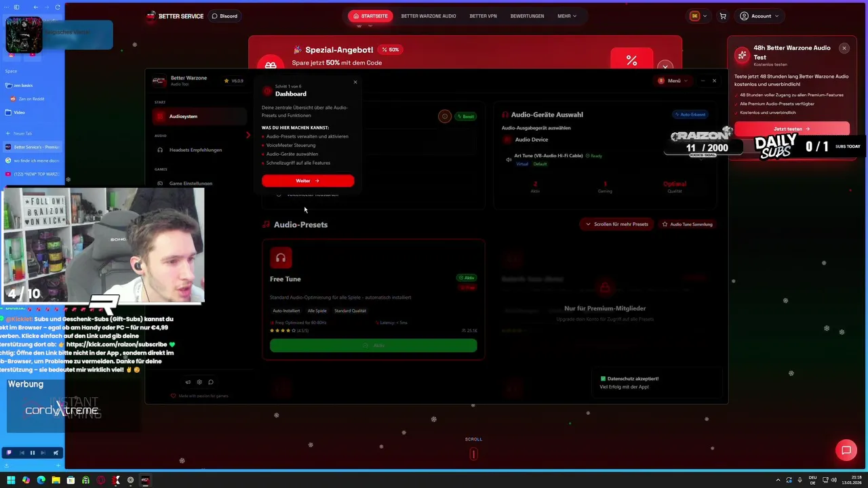Click Scrollen für mehr Presets
This screenshot has width=868, height=488.
[617, 224]
